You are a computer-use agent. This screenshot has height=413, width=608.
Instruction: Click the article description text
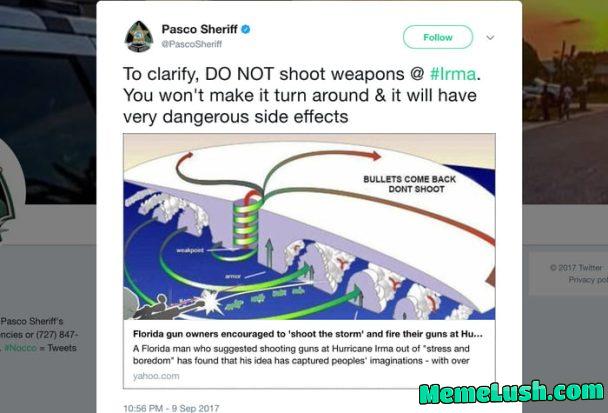point(301,354)
